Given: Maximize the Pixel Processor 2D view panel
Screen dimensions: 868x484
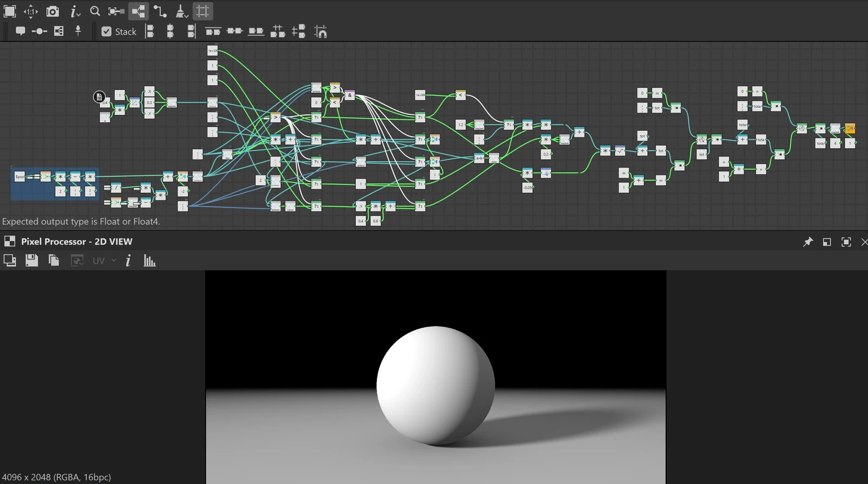Looking at the screenshot, I should pos(846,242).
